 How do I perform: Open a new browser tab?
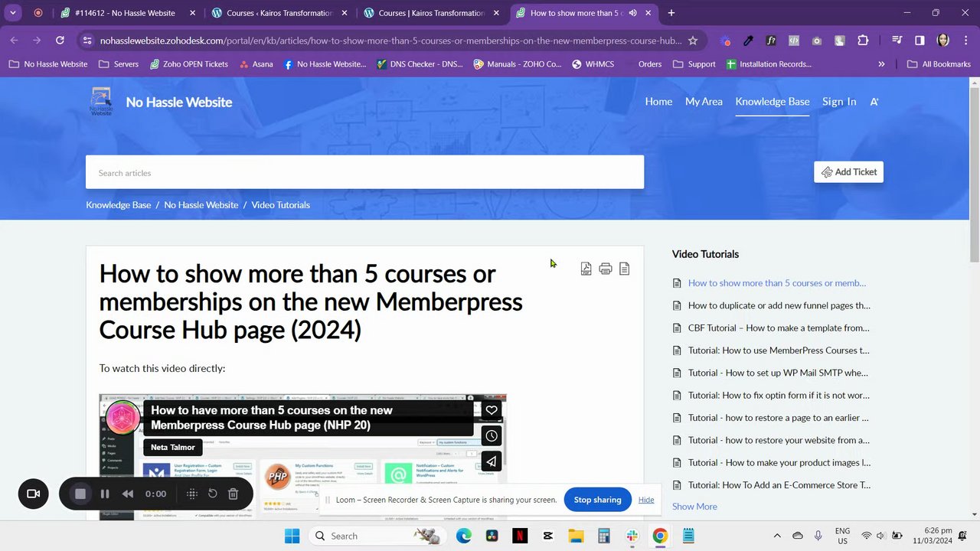pyautogui.click(x=671, y=13)
